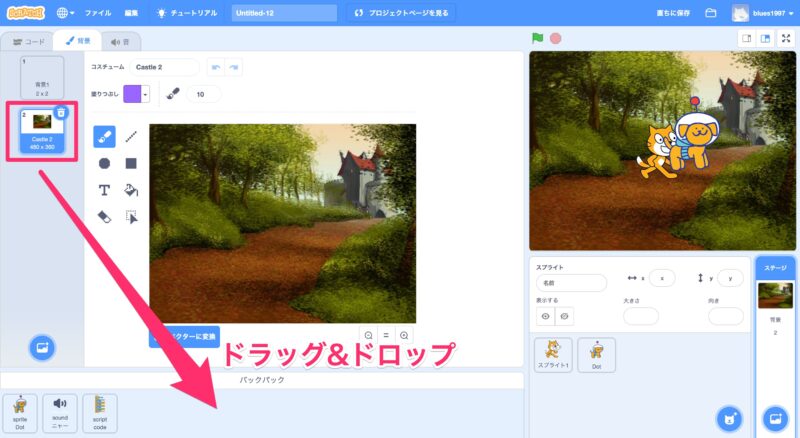Choose the Circle drawing tool
The image size is (800, 438).
click(105, 163)
